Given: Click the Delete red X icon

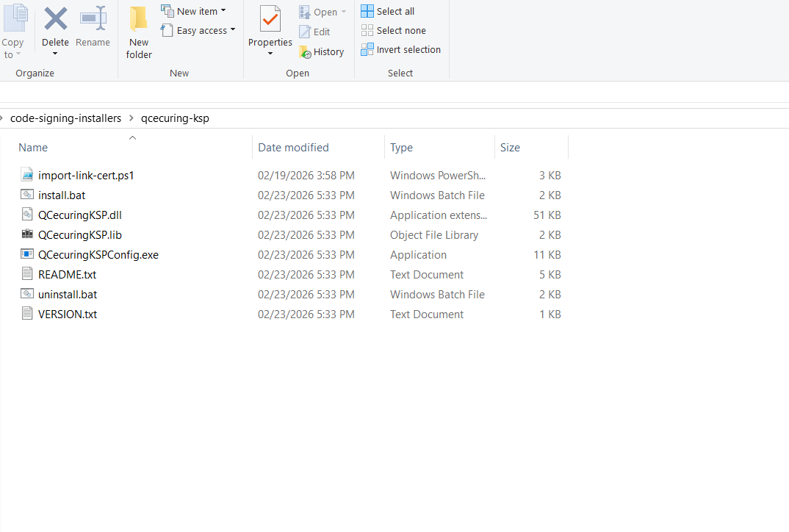Looking at the screenshot, I should coord(55,18).
